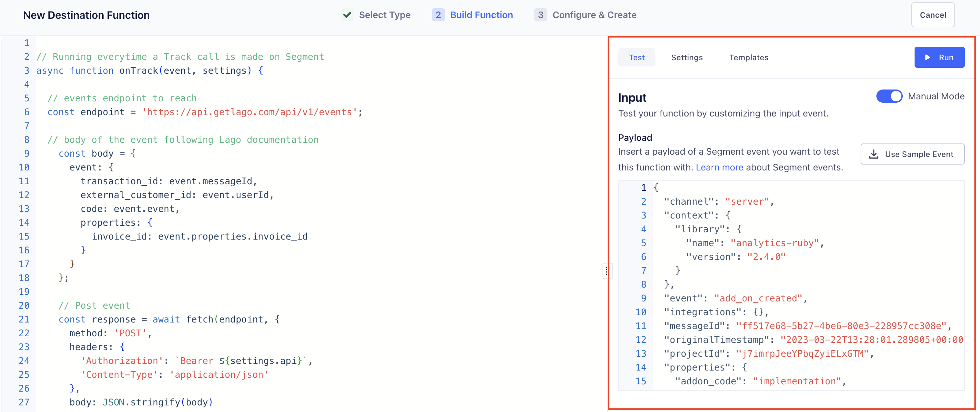The height and width of the screenshot is (412, 980).
Task: Click the getlago endpoint URL string
Action: [249, 112]
